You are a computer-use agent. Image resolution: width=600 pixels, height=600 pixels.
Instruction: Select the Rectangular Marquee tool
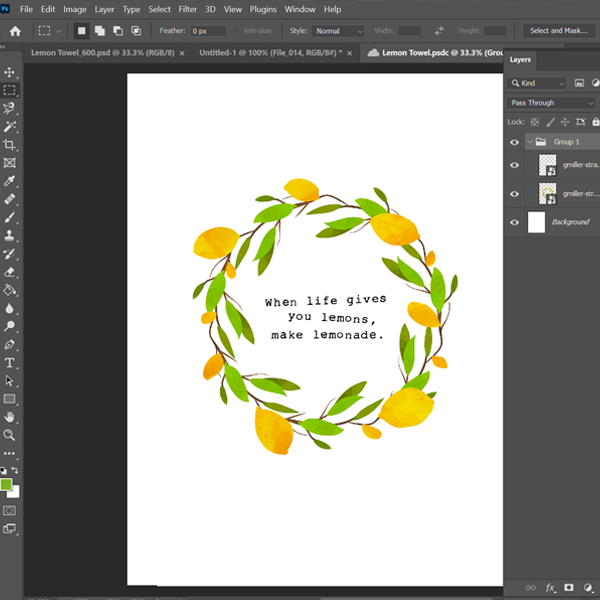tap(10, 90)
